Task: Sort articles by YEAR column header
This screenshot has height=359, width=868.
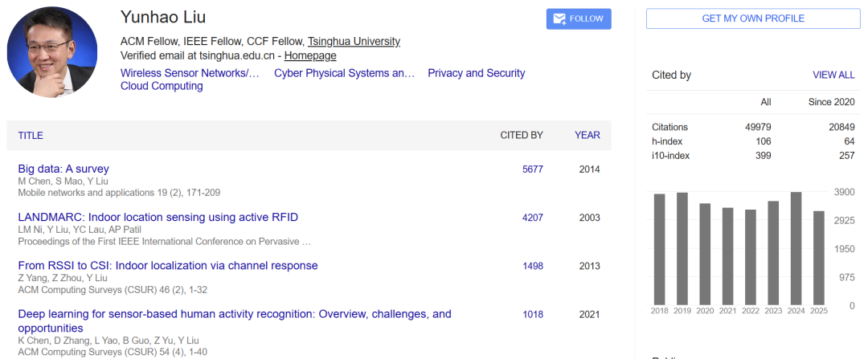Action: (x=587, y=136)
